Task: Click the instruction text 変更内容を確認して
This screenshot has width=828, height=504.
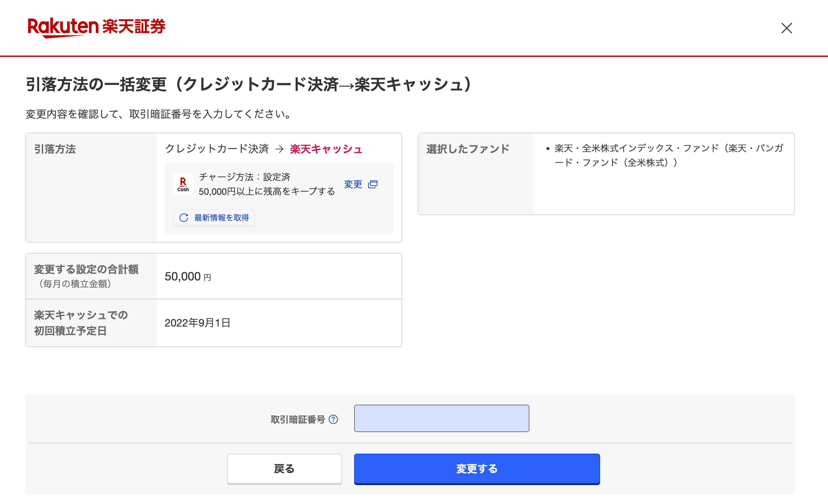Action: (x=158, y=114)
